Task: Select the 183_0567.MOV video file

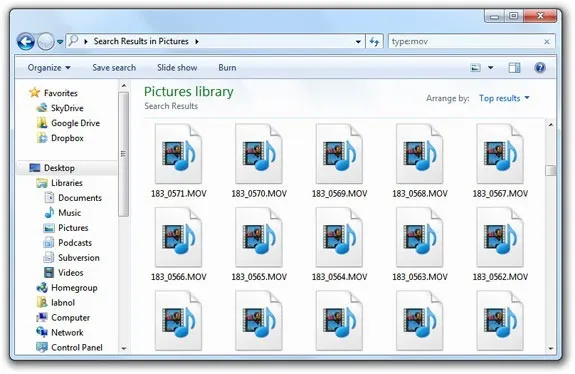Action: (500, 161)
